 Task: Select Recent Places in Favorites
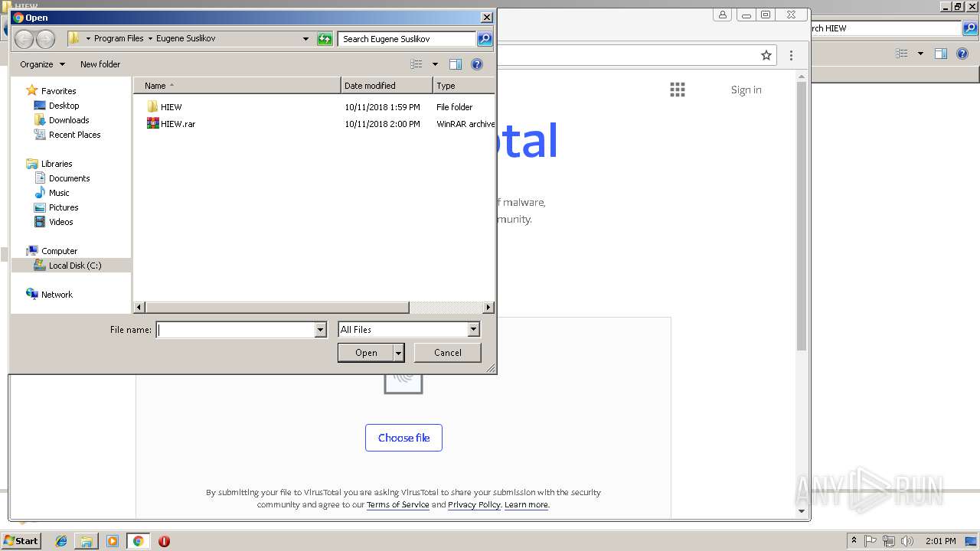click(75, 135)
